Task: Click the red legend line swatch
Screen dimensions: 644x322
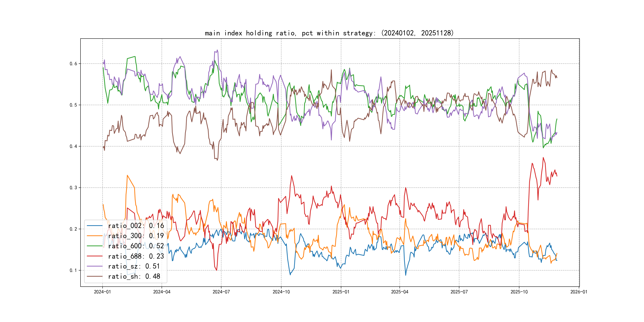Action: tap(94, 256)
